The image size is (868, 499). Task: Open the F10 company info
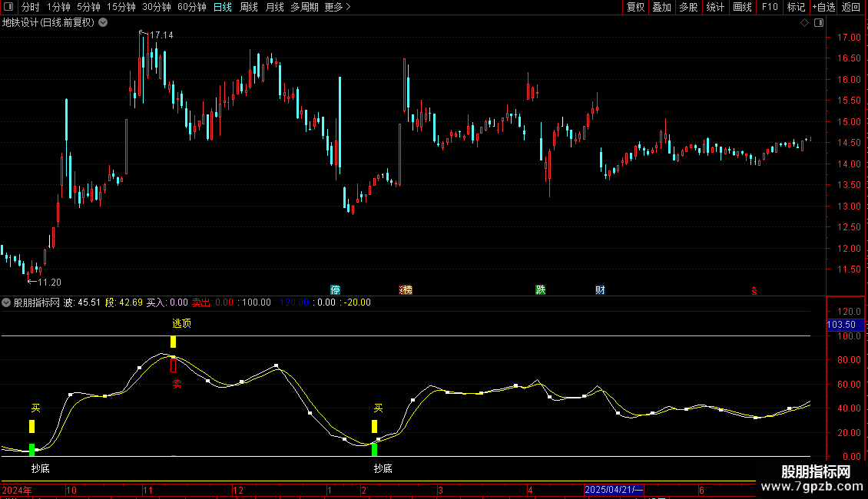[x=770, y=7]
